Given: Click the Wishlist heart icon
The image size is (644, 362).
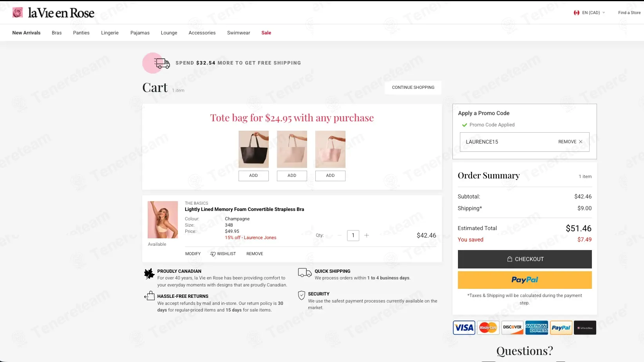Looking at the screenshot, I should [x=213, y=254].
